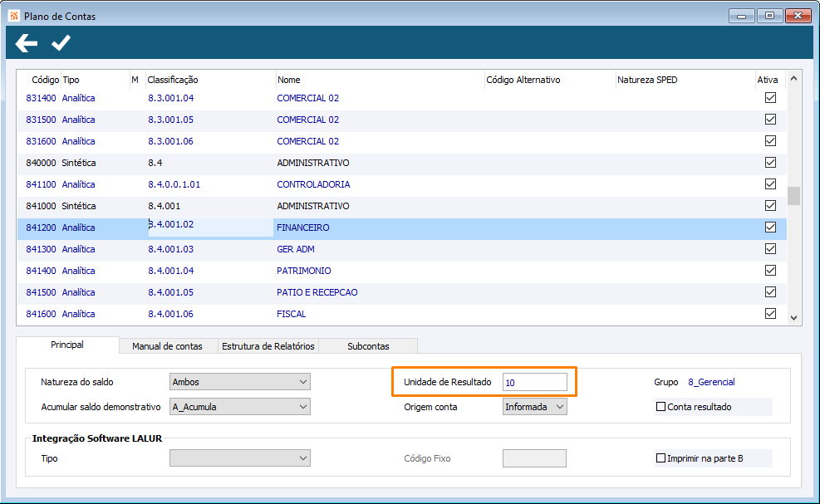Toggle Ativa checkbox for FINANCEIRO row
The height and width of the screenshot is (504, 820).
coord(770,228)
